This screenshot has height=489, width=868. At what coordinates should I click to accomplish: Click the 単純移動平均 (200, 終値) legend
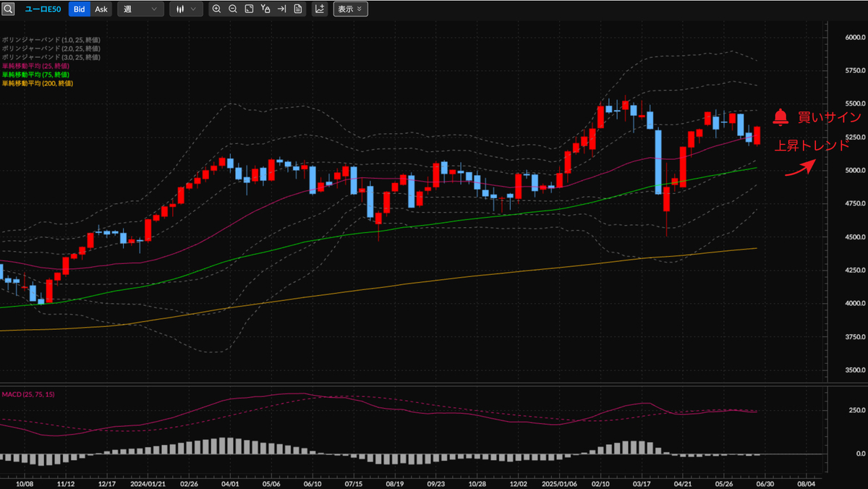(x=37, y=83)
